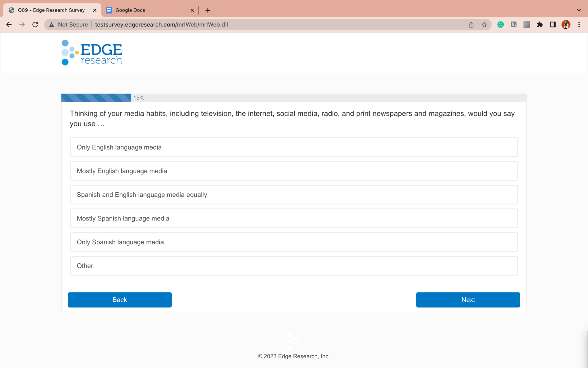Image resolution: width=588 pixels, height=368 pixels.
Task: Click the Edge Research logo
Action: [x=92, y=53]
